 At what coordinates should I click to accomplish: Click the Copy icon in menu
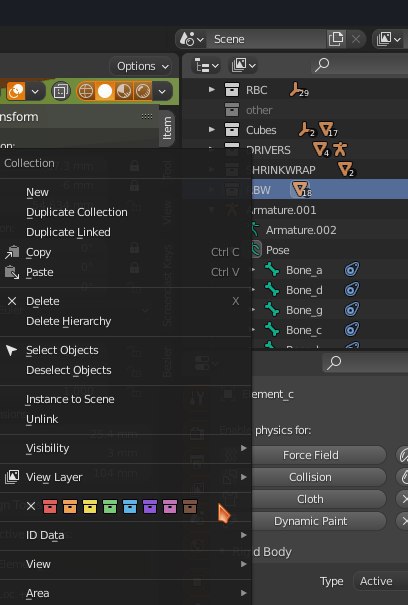[x=12, y=252]
